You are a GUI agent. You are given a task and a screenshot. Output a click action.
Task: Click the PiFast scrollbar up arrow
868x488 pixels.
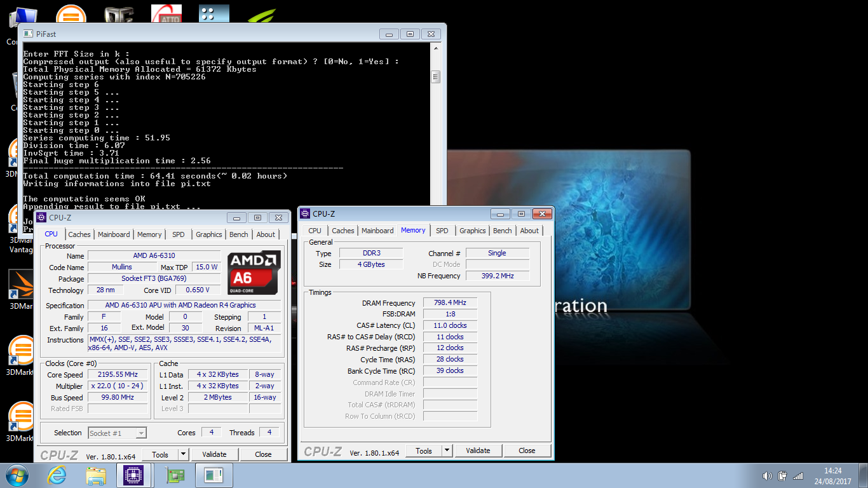pyautogui.click(x=436, y=49)
